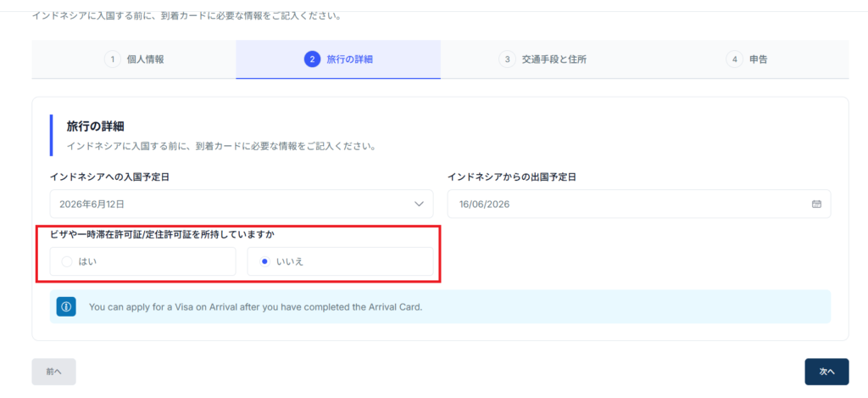Click the step 1 number circle
The height and width of the screenshot is (398, 868).
click(x=113, y=59)
